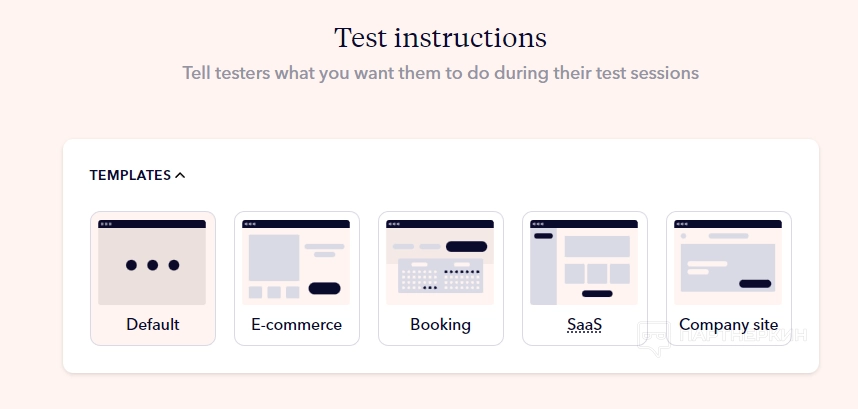
Task: Click the tester instructions subtitle text
Action: pos(440,73)
